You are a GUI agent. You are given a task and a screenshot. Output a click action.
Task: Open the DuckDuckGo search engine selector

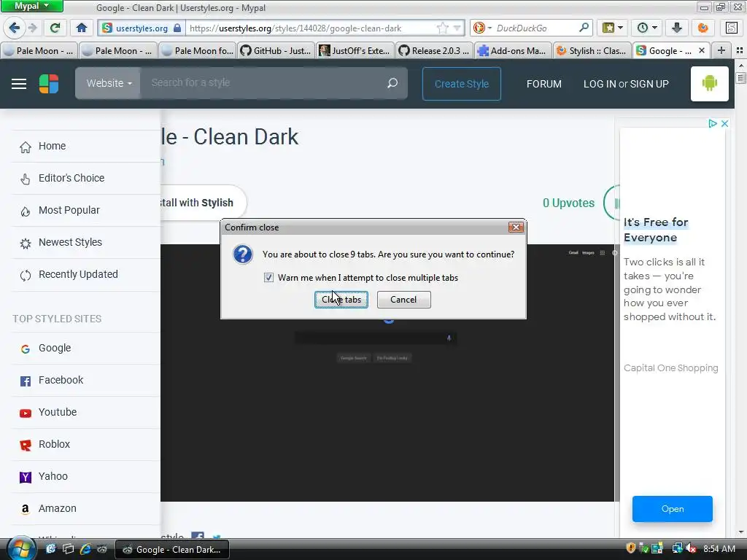[x=482, y=28]
